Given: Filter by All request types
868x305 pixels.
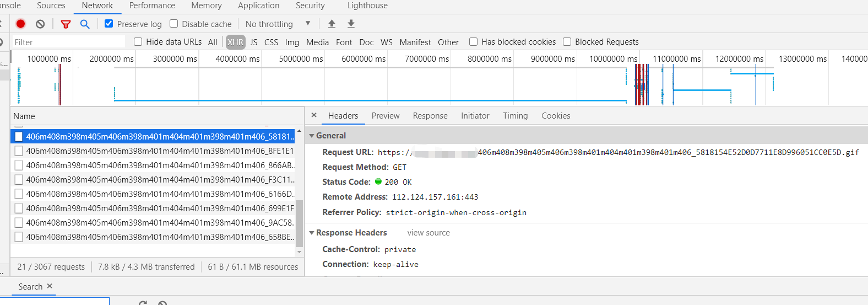Looking at the screenshot, I should tap(213, 42).
